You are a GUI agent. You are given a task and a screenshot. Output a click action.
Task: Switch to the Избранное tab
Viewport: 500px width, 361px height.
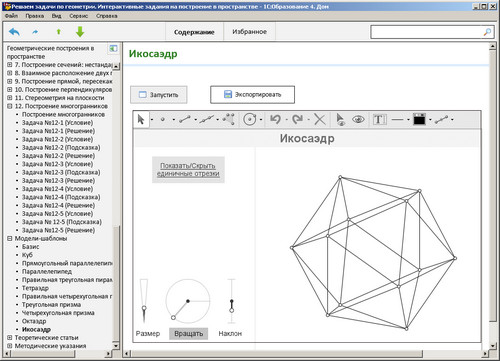click(x=250, y=32)
